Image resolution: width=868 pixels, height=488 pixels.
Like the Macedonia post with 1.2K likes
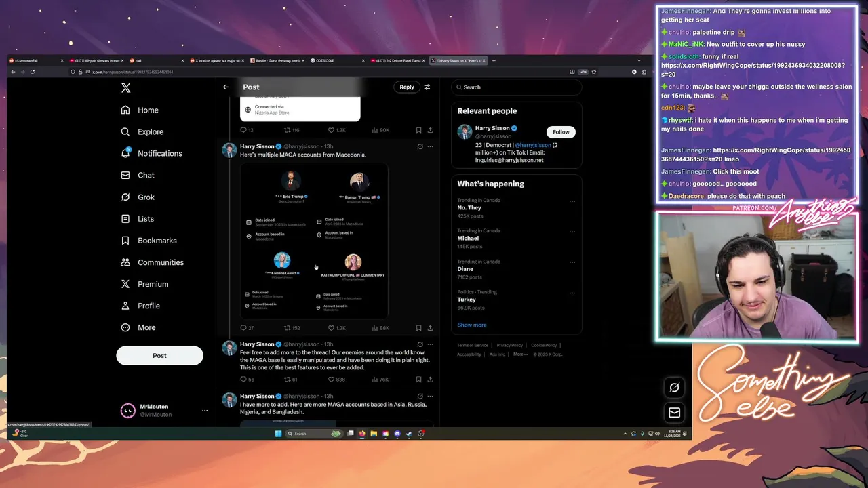[337, 328]
